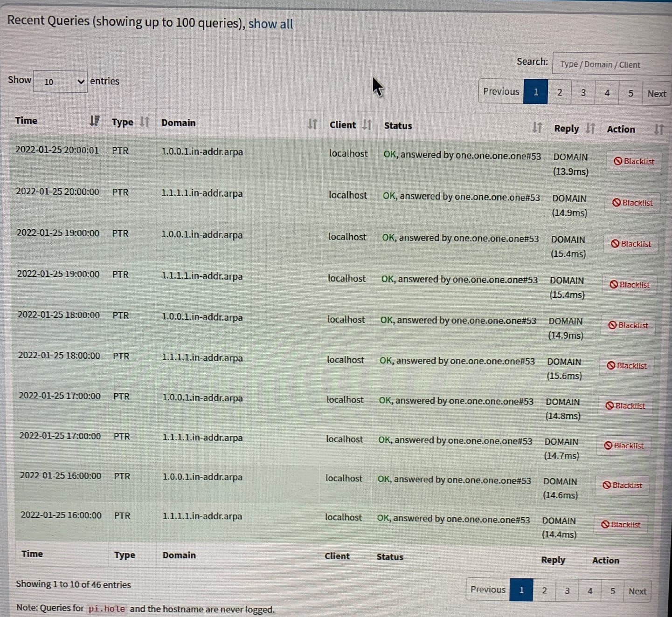Viewport: 672px width, 617px height.
Task: Click the 2022-01-25 20:00:01 timestamp cell
Action: click(57, 150)
